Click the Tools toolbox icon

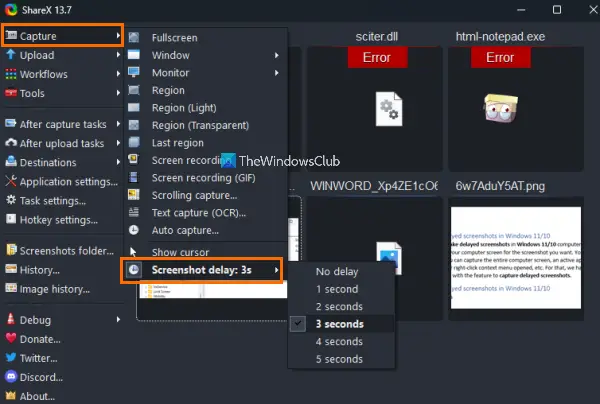pyautogui.click(x=11, y=93)
